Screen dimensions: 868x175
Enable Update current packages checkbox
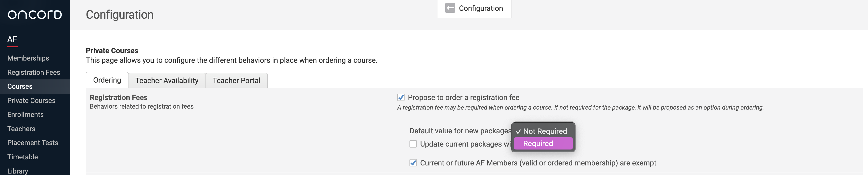413,144
